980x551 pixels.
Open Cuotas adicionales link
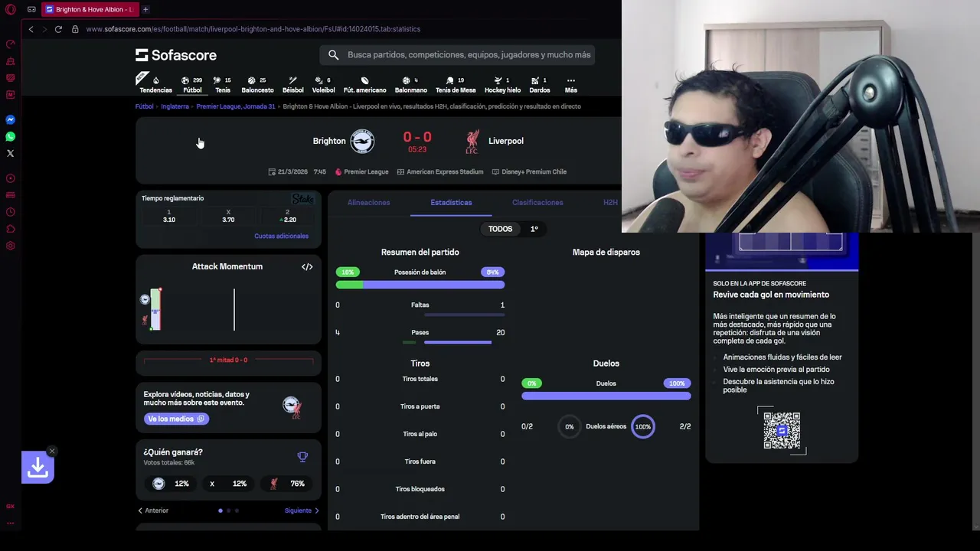tap(281, 236)
